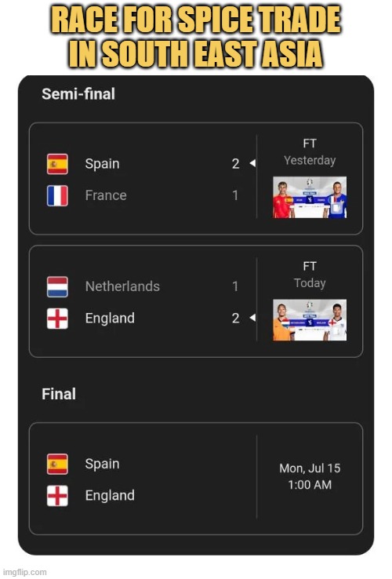
Task: Click the France flag icon
Action: (x=57, y=195)
